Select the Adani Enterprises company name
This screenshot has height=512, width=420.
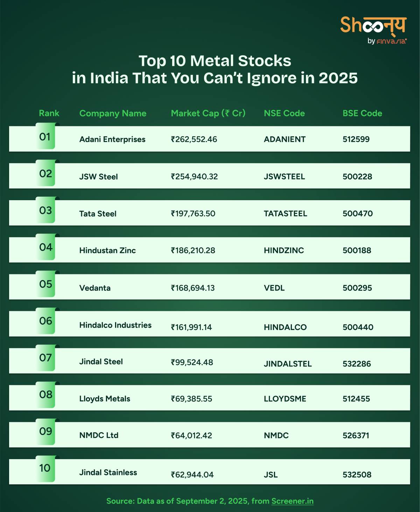112,139
